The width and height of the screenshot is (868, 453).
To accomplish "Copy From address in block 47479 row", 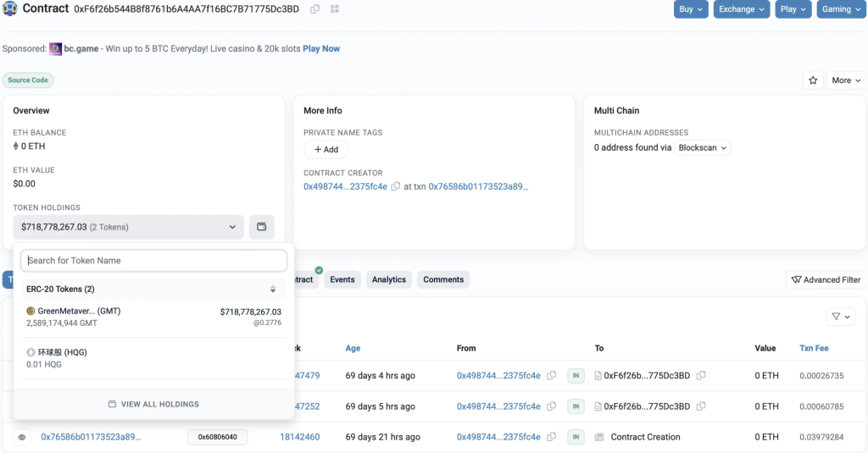I will click(551, 376).
